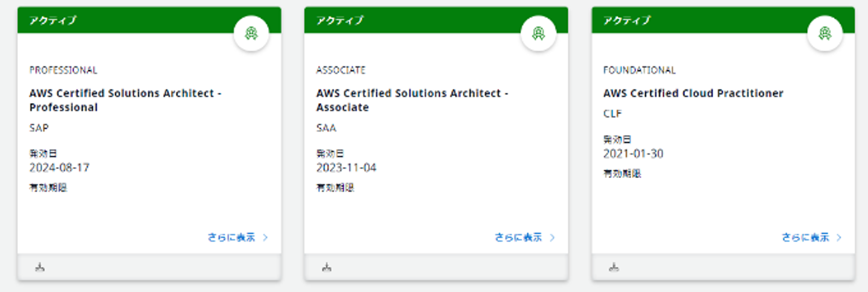The height and width of the screenshot is (292, 868).
Task: Open さらに表示 link on the SAP card
Action: coord(231,238)
